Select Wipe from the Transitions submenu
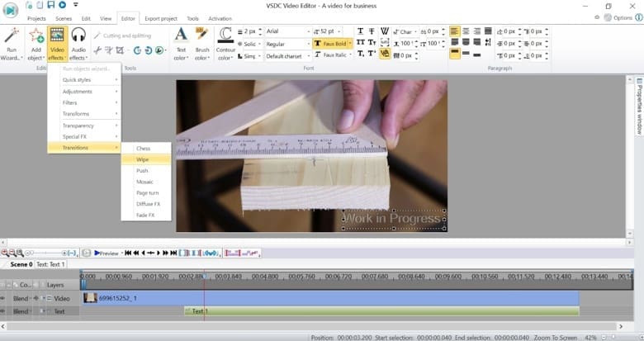644x341 pixels. [146, 159]
